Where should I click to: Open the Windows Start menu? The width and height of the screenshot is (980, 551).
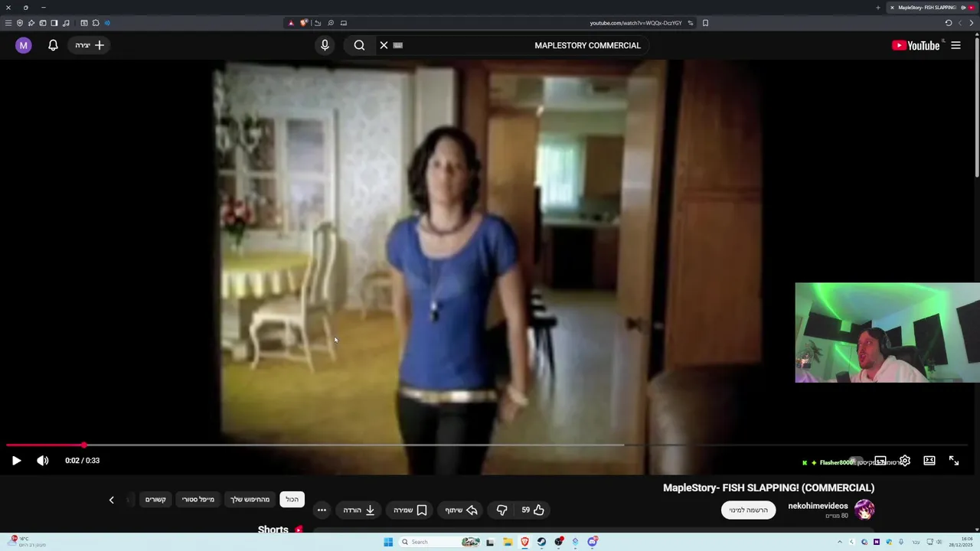click(x=388, y=542)
